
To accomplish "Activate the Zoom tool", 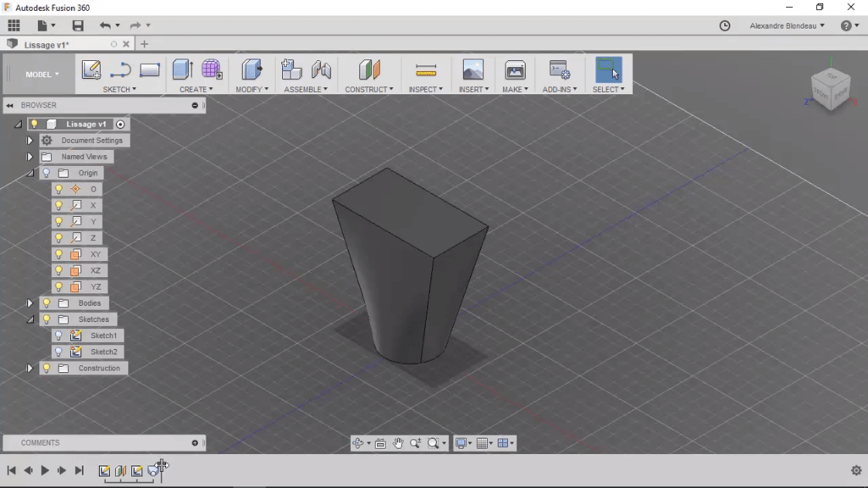I will tap(416, 443).
